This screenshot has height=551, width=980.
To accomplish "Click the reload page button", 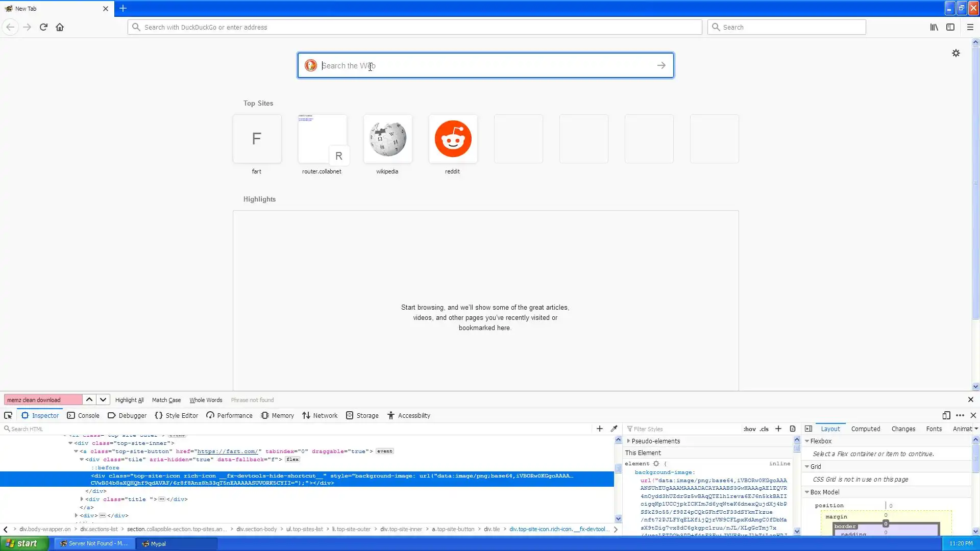I will (x=43, y=27).
